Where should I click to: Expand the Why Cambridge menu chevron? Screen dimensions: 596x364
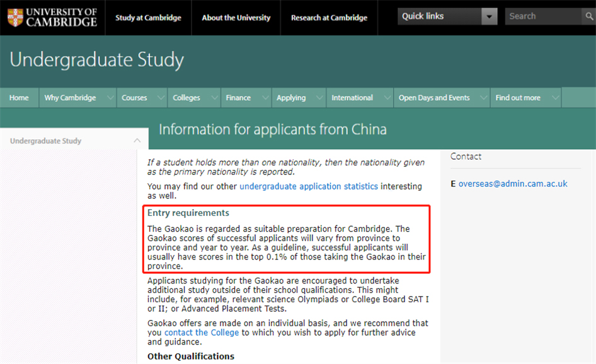pyautogui.click(x=110, y=98)
